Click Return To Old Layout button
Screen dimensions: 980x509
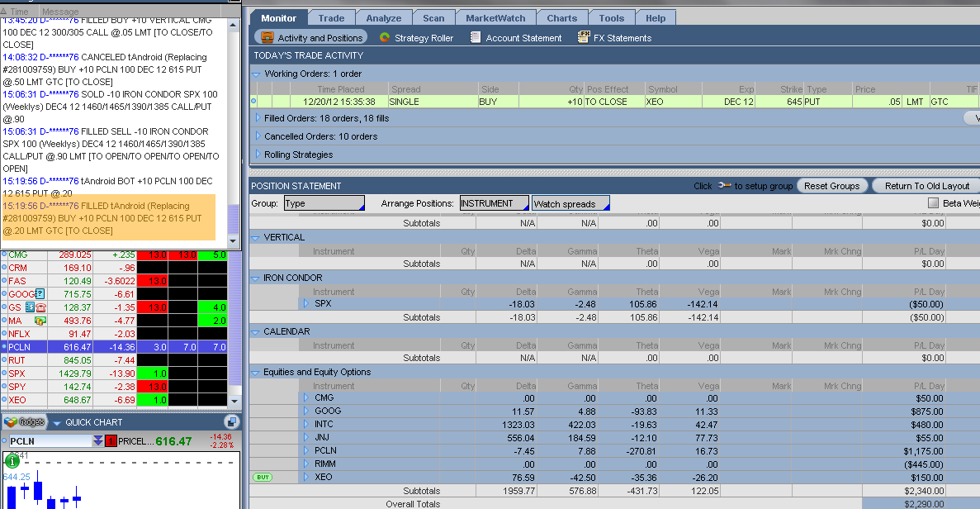point(926,186)
